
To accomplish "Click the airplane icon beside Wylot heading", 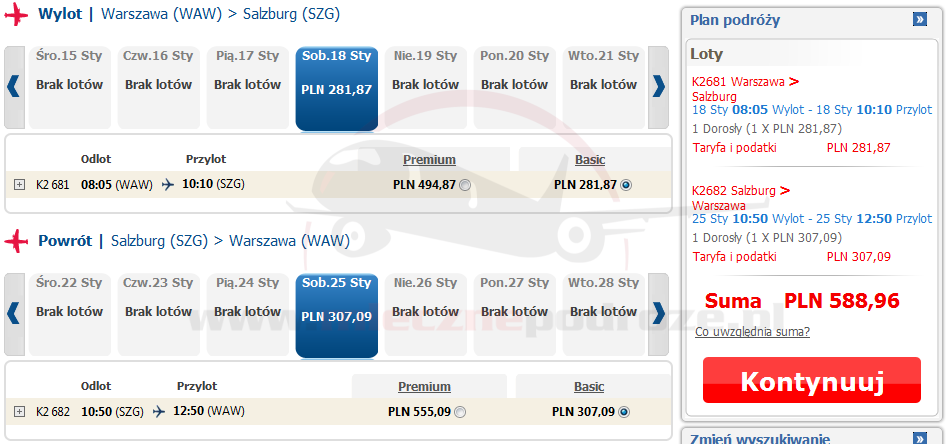I will (x=17, y=15).
